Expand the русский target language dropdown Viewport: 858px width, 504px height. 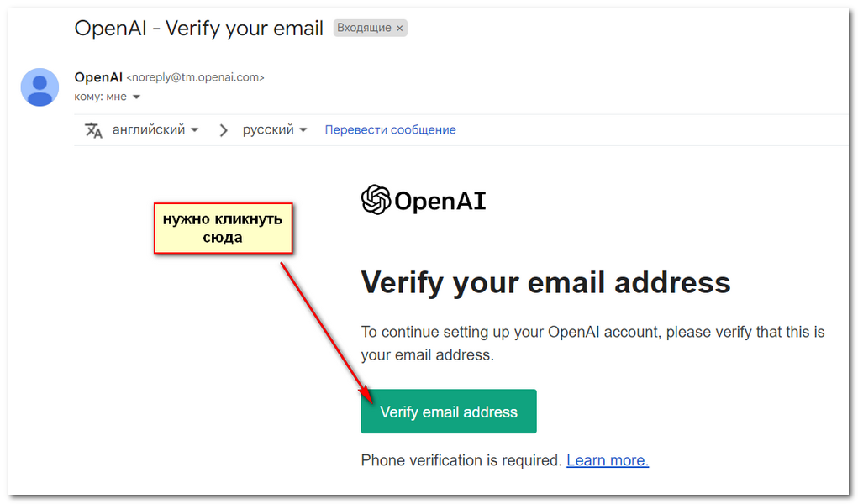275,129
